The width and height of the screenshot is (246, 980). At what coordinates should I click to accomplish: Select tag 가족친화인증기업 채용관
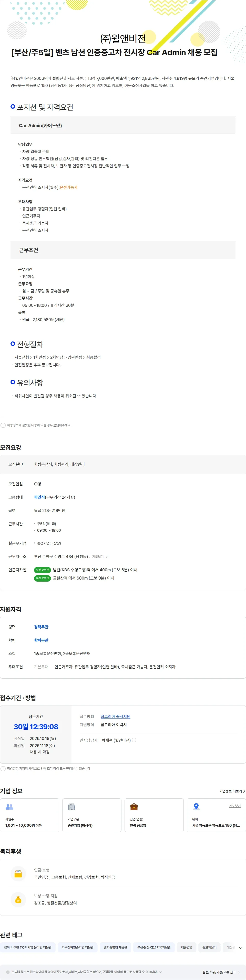tap(78, 947)
